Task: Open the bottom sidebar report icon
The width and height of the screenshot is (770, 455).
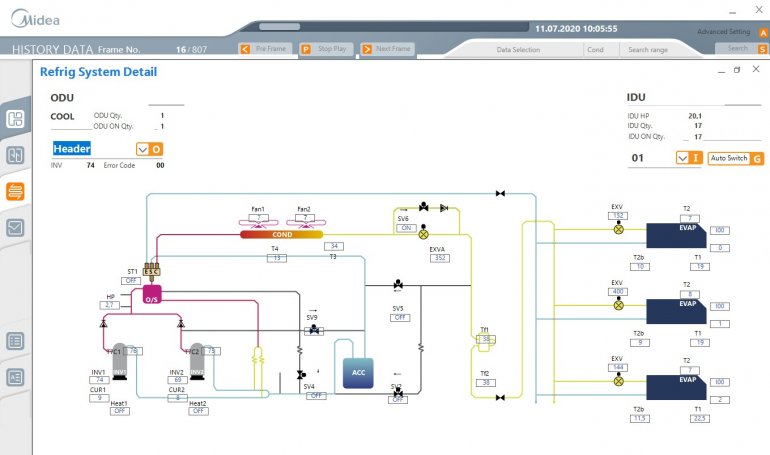Action: [x=15, y=377]
